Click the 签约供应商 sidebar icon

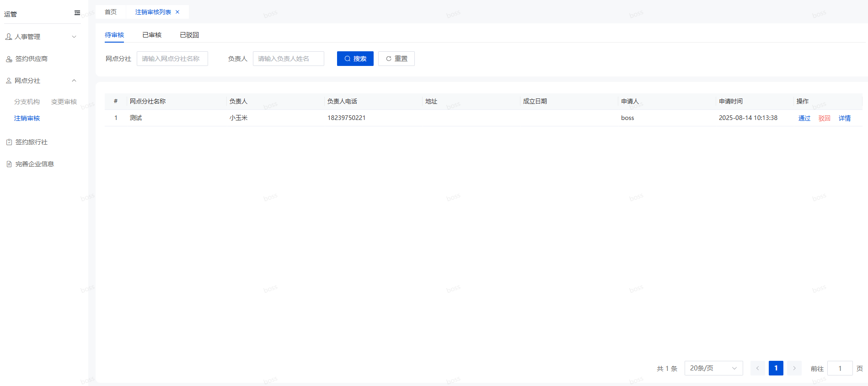(9, 59)
